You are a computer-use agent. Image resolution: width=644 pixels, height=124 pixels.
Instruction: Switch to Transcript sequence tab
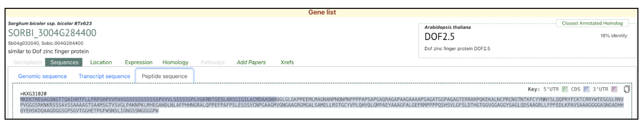104,76
